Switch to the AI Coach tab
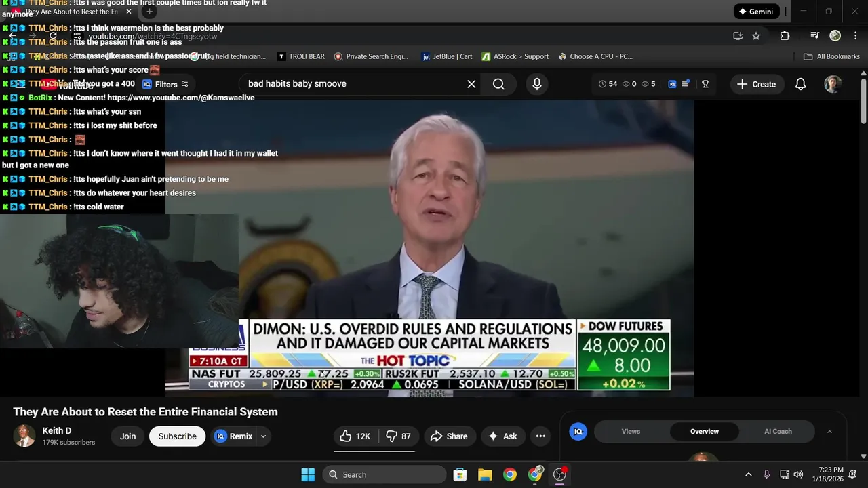This screenshot has height=488, width=868. pyautogui.click(x=778, y=431)
